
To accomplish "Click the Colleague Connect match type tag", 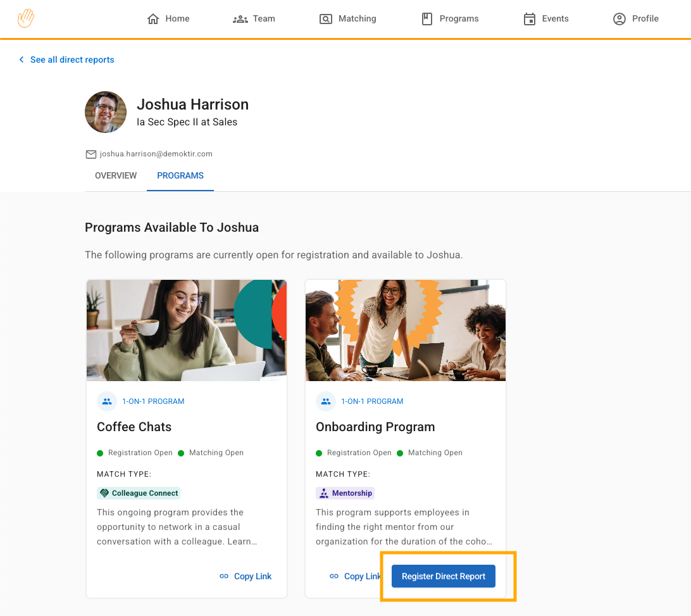I will click(x=140, y=493).
